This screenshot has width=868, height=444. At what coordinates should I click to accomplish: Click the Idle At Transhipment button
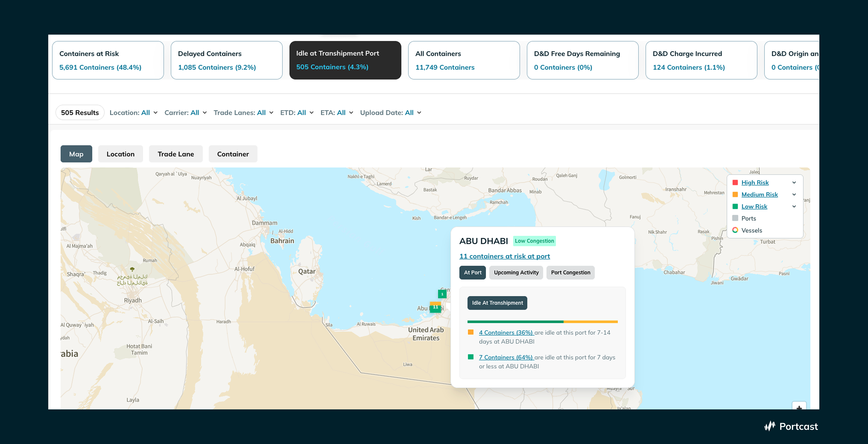tap(497, 303)
